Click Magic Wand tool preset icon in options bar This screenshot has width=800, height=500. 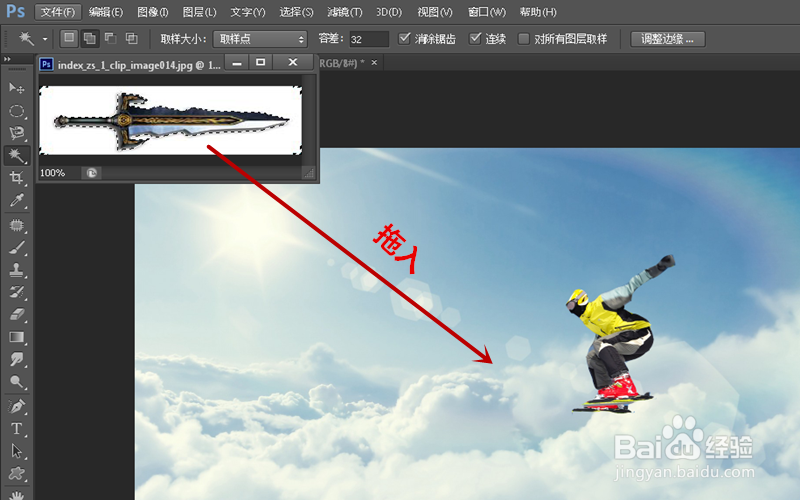click(26, 38)
